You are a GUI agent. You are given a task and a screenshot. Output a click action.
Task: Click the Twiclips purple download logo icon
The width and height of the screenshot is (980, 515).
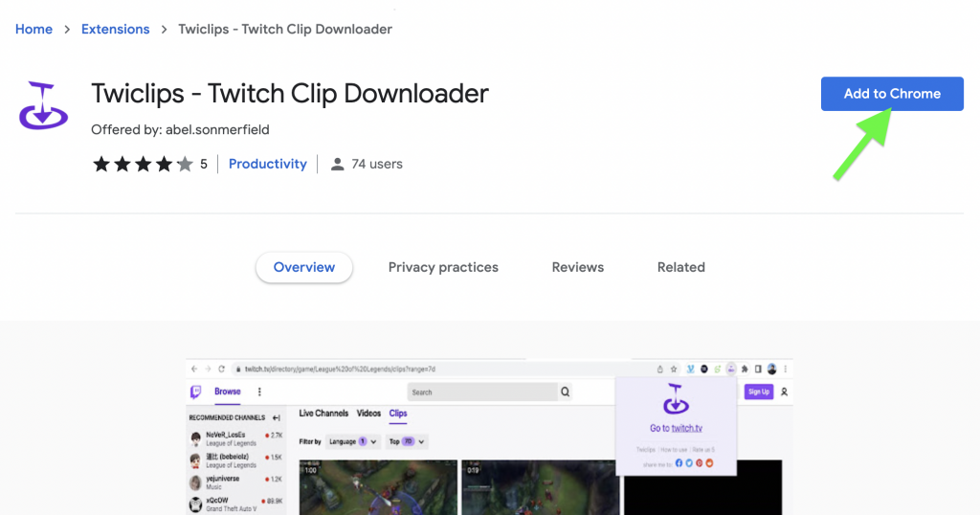click(x=43, y=105)
